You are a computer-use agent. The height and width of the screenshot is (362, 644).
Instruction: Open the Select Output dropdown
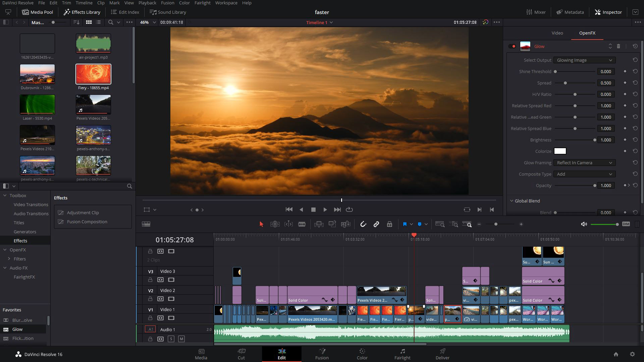pos(584,60)
